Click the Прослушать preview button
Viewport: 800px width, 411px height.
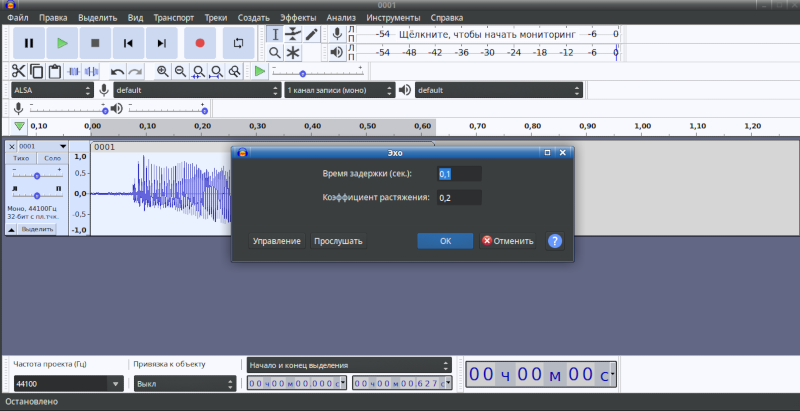[x=338, y=241]
